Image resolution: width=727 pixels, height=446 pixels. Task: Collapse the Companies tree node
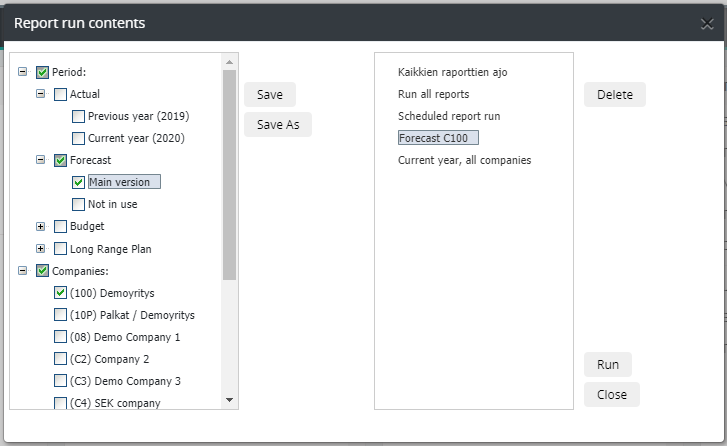(22, 270)
